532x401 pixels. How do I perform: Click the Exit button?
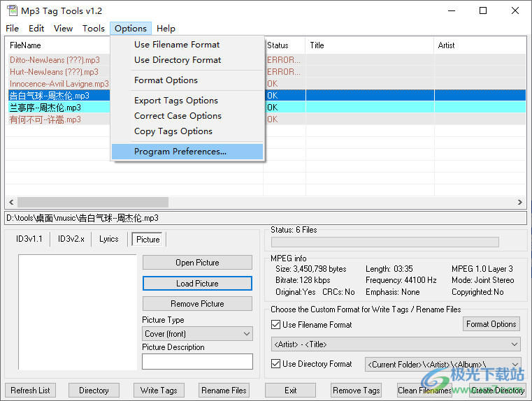coord(290,391)
